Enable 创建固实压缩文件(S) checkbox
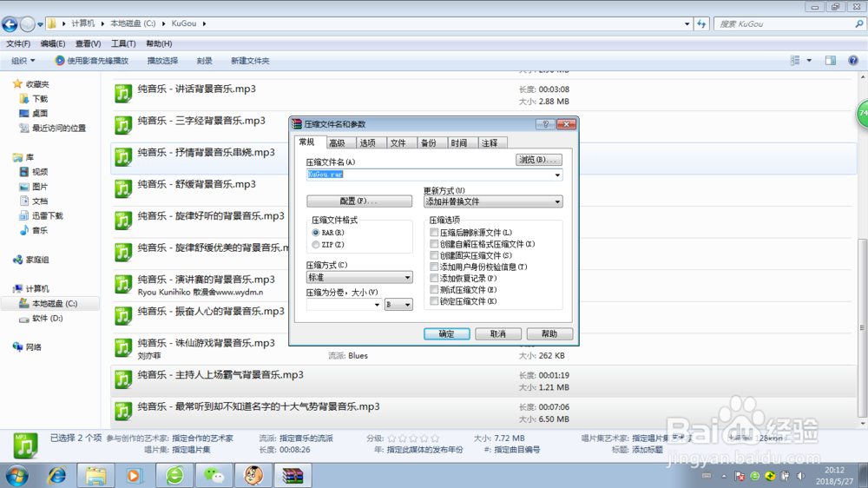868x488 pixels. [434, 255]
